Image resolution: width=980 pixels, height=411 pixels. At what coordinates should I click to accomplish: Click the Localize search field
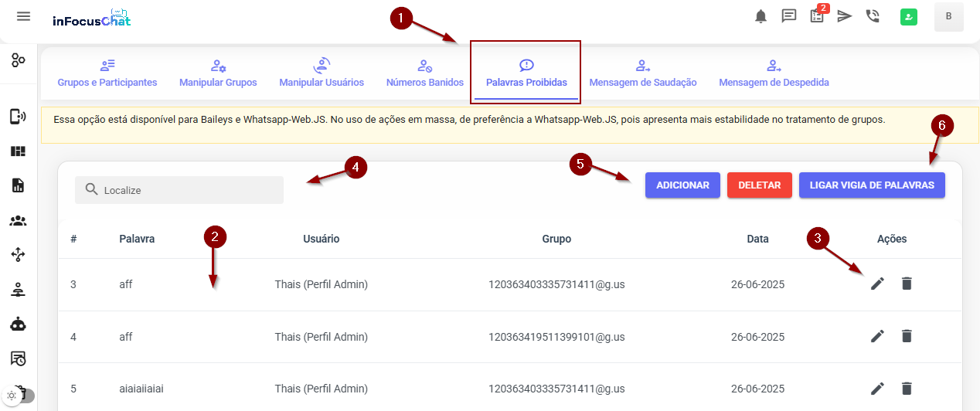[179, 190]
